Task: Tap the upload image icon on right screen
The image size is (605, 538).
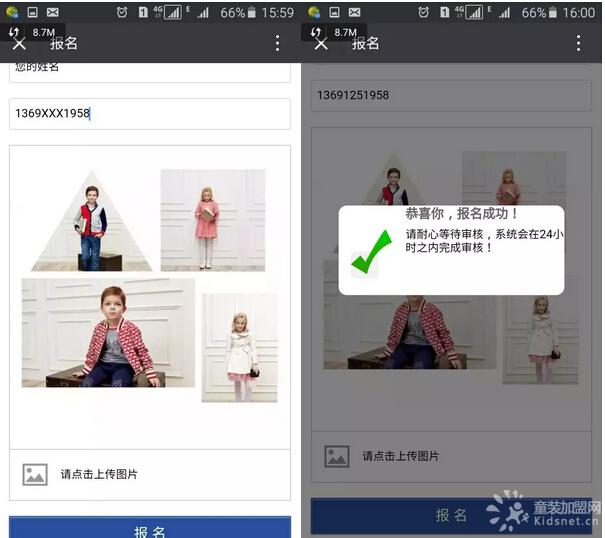Action: [337, 457]
